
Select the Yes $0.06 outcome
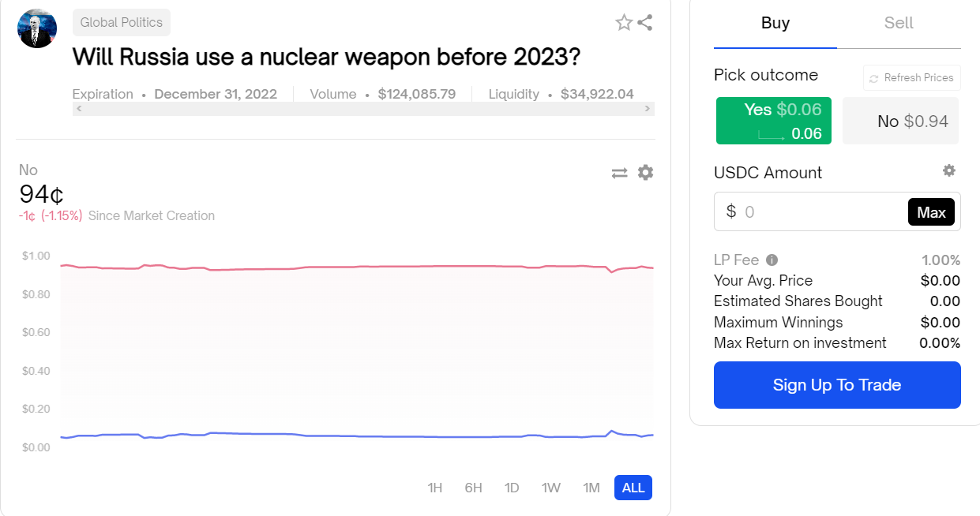click(x=774, y=121)
